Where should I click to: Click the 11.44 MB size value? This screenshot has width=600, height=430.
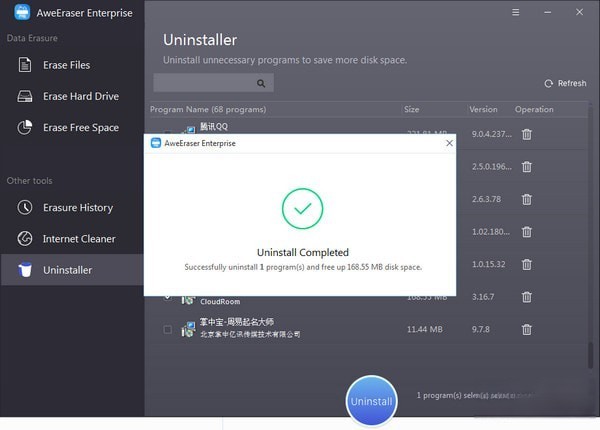(425, 329)
